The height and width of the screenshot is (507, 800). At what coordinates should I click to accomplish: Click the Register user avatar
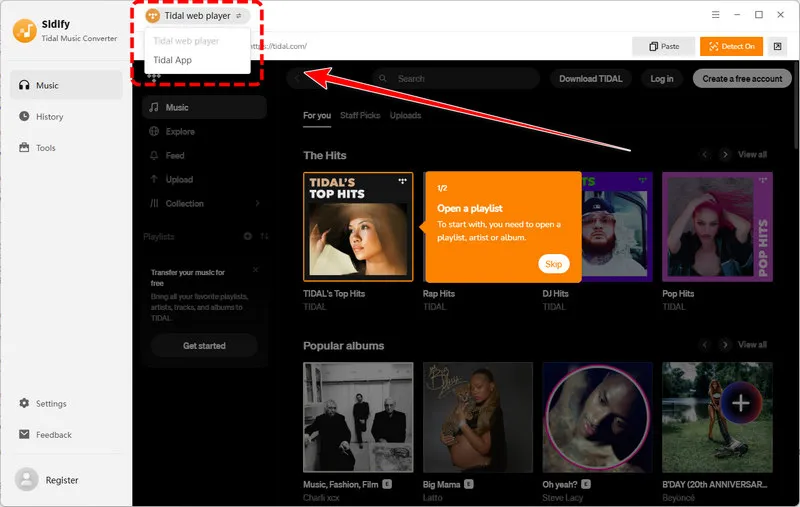[27, 480]
